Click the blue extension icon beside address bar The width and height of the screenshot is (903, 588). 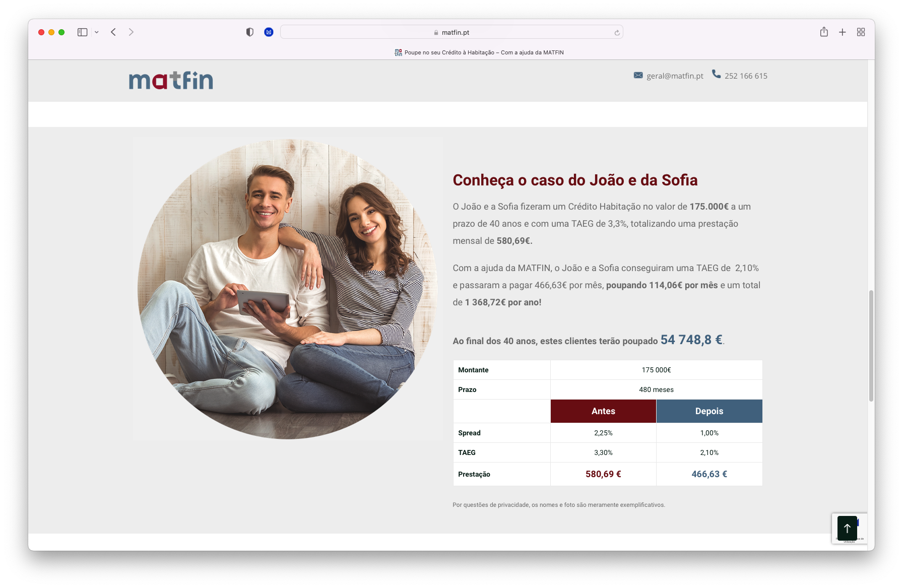(x=269, y=32)
